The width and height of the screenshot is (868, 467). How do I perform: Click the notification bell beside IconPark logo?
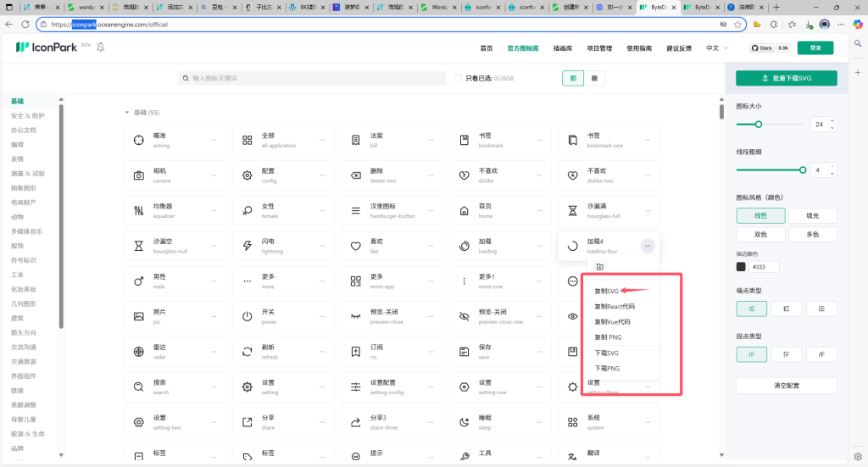coord(101,47)
